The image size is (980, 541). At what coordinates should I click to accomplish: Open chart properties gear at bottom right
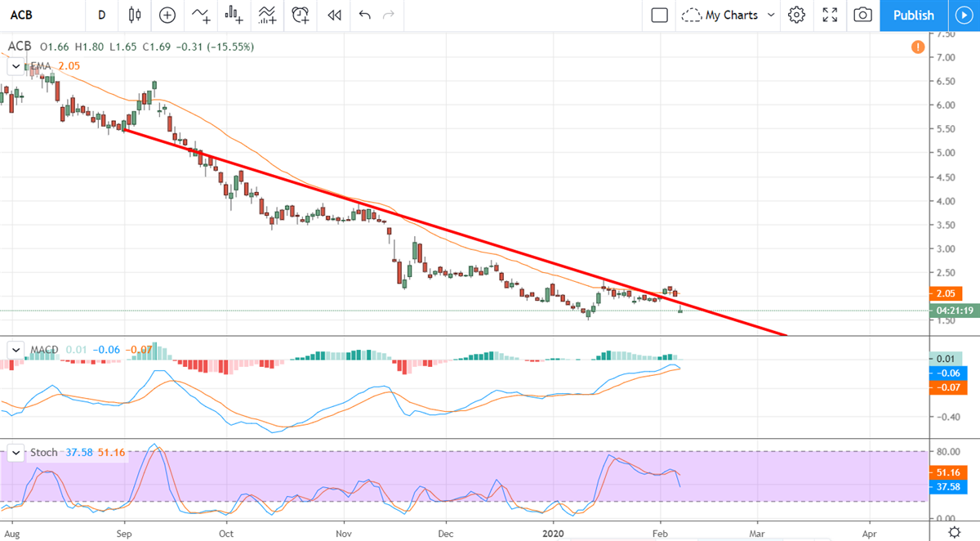click(954, 532)
